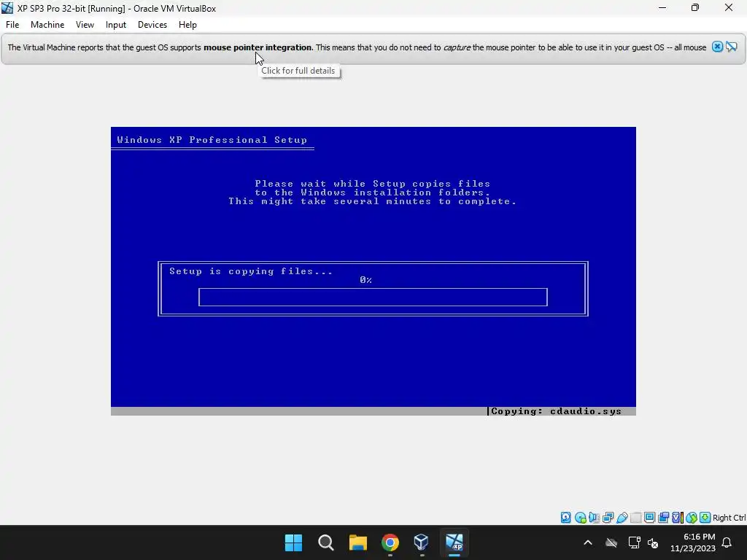This screenshot has height=560, width=747.
Task: Click the CPU virtualization features indicator
Action: tap(678, 518)
